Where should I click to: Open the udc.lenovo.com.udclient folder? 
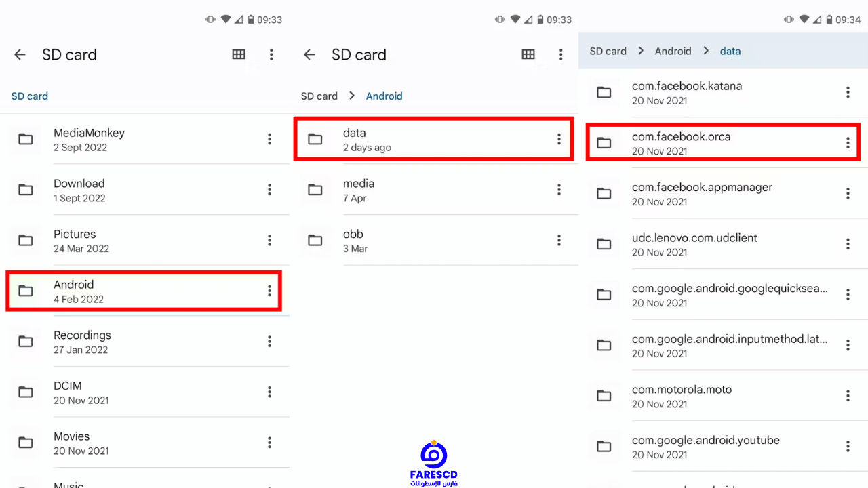723,244
